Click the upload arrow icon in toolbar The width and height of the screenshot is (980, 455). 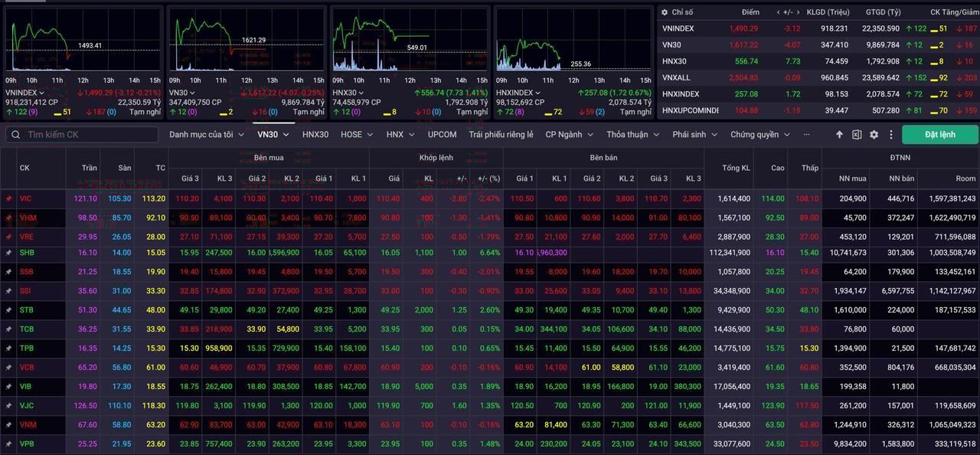coord(839,135)
